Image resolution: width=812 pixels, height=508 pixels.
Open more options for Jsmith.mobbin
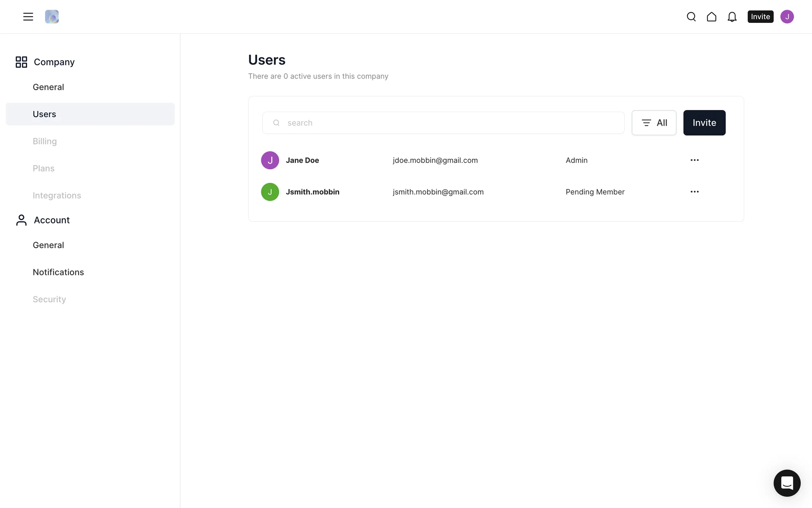pyautogui.click(x=694, y=192)
